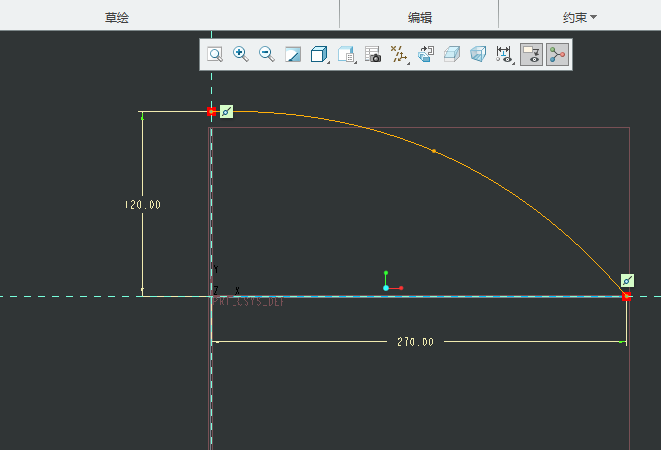Click the Refit view magnifier icon
The image size is (661, 450).
(x=215, y=54)
